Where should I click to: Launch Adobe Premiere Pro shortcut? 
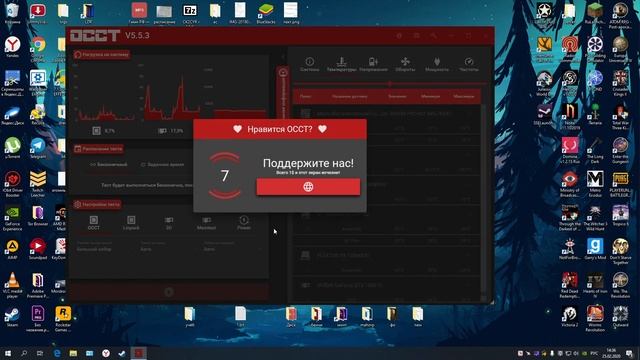[38, 285]
